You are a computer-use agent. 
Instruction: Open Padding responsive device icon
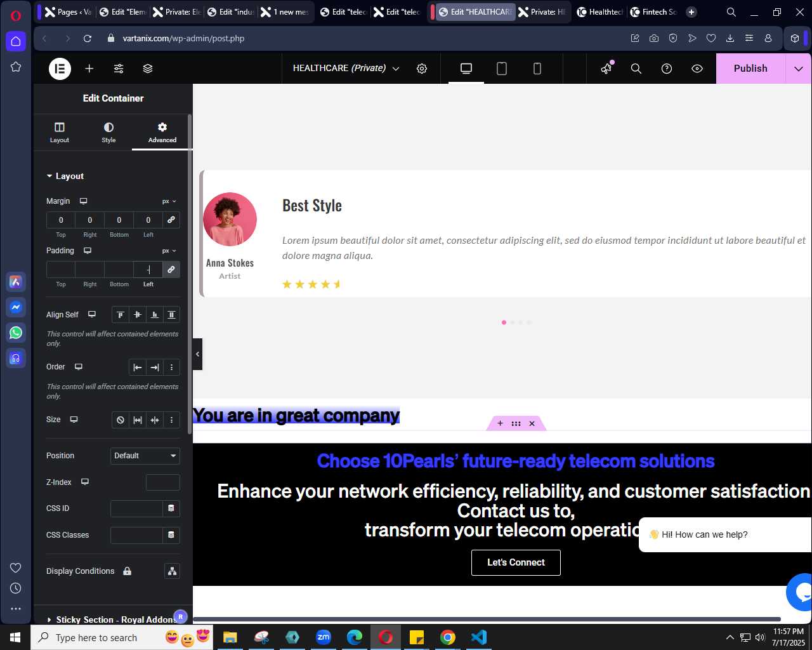pyautogui.click(x=88, y=251)
